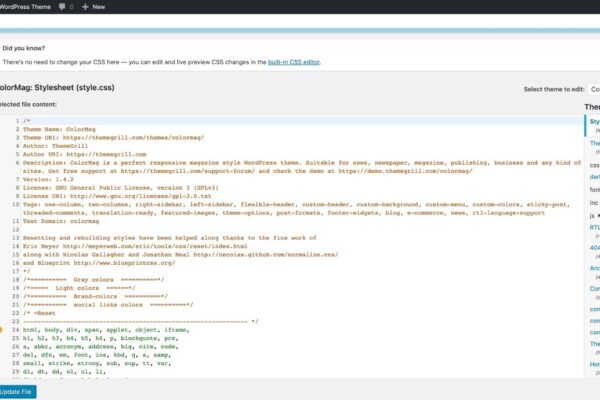Click the 'del, dfn, em, font' selector line
This screenshot has height=400, width=600.
(97, 355)
